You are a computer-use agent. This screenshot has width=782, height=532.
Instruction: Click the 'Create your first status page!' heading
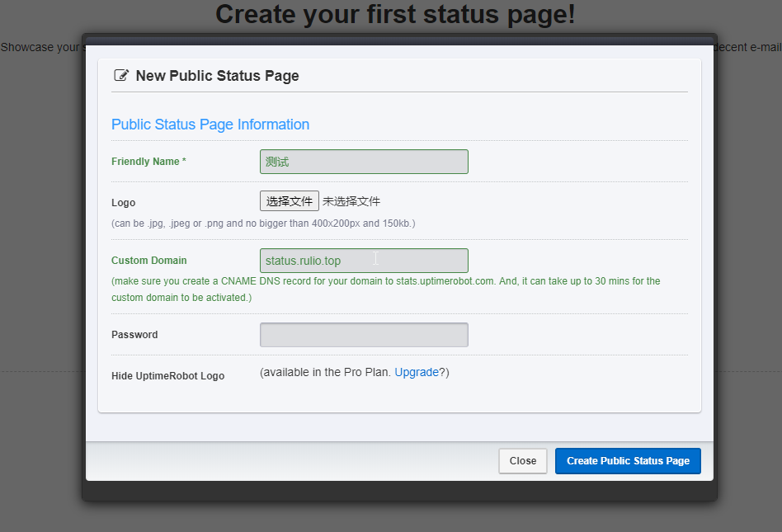pos(395,14)
